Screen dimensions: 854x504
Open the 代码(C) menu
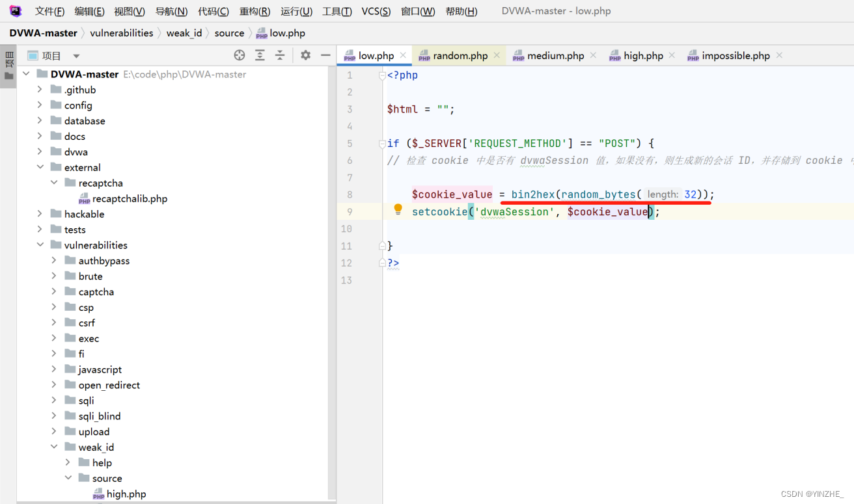(x=213, y=11)
